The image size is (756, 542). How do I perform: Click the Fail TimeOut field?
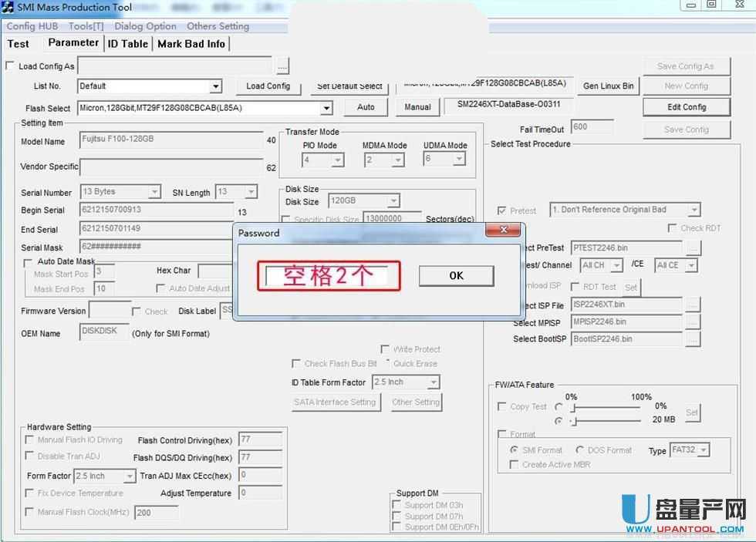[x=592, y=126]
